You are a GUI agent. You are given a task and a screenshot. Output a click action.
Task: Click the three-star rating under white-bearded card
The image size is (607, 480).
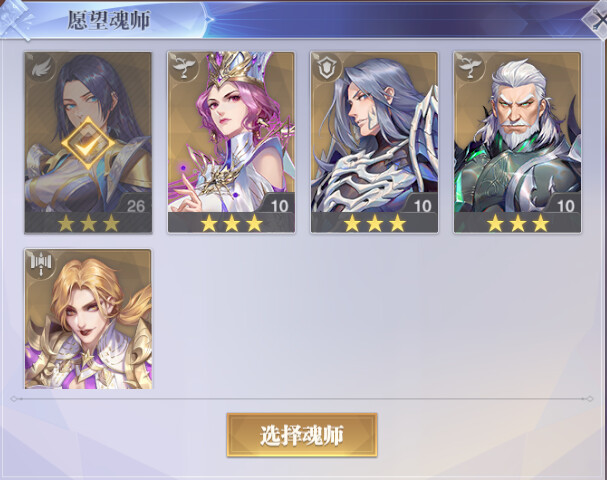(x=518, y=223)
